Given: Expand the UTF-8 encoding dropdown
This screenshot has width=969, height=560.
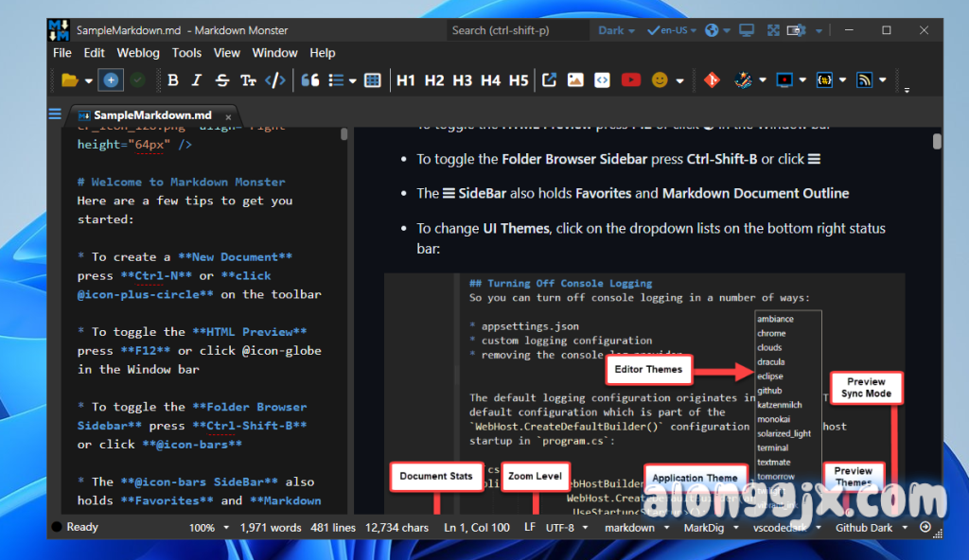Looking at the screenshot, I should [x=568, y=527].
